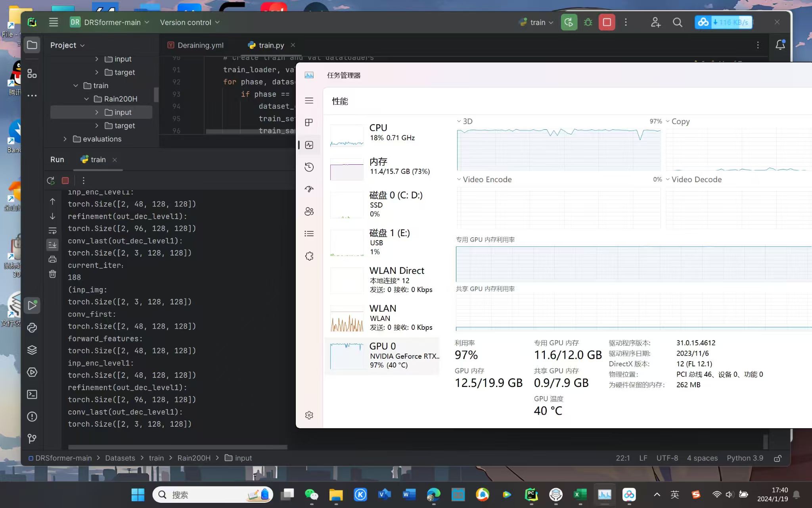Clear the Run console with trash icon
Viewport: 812px width, 508px height.
tap(52, 274)
